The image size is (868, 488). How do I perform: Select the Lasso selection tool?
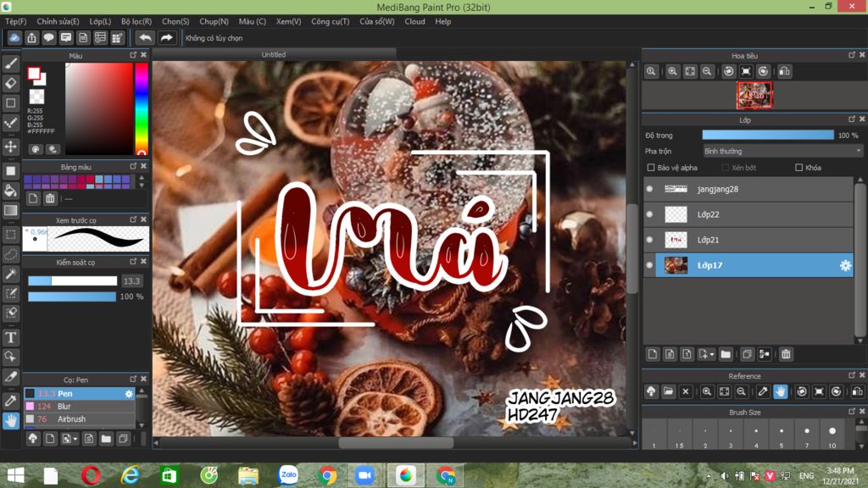pos(10,254)
